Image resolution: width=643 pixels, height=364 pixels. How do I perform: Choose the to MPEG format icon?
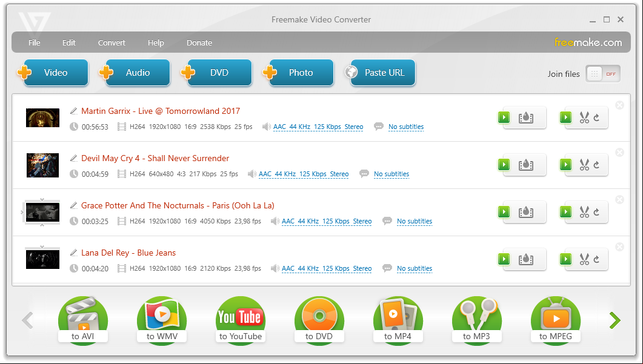pos(555,320)
